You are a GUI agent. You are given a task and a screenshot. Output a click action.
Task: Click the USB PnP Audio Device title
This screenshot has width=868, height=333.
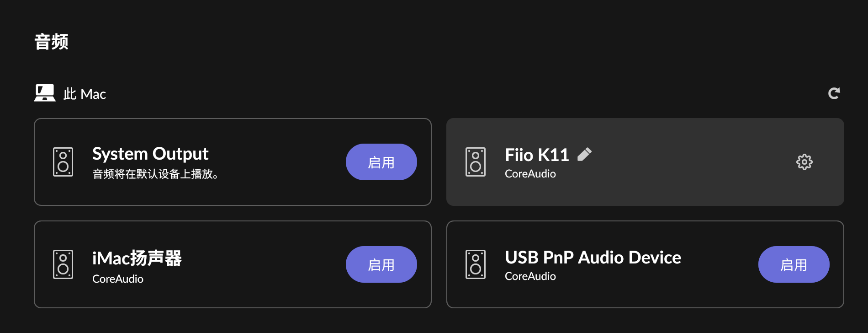coord(593,258)
